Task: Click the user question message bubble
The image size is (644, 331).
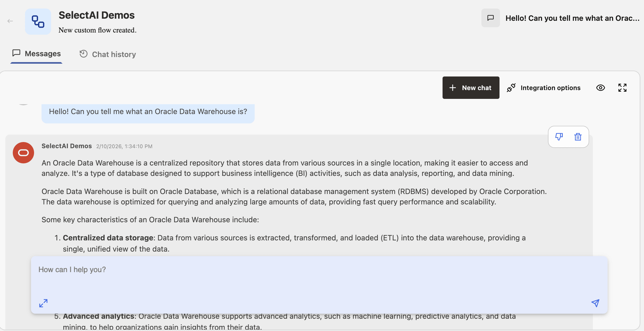Action: [148, 112]
